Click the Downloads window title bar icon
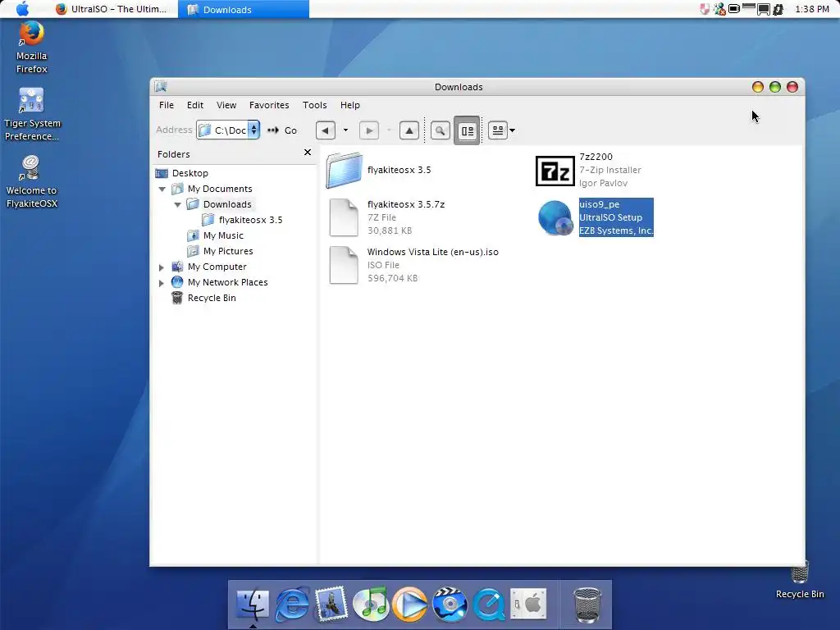Viewport: 840px width, 630px height. click(161, 86)
